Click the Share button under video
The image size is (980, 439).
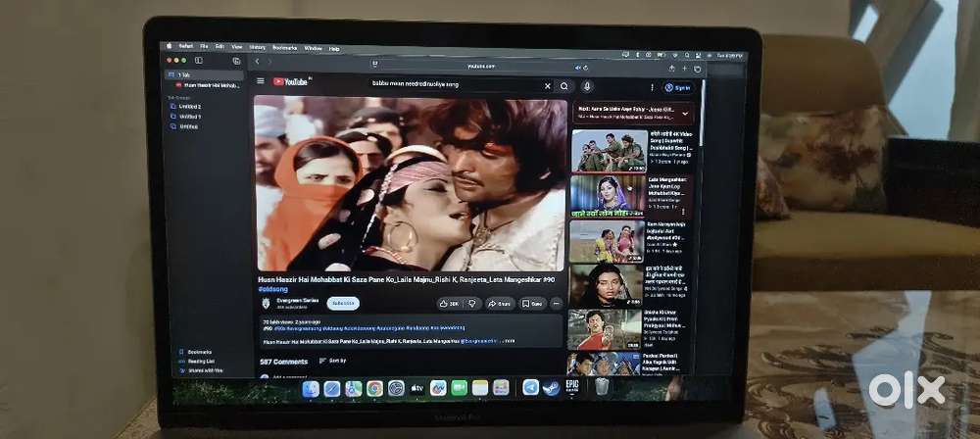point(500,304)
